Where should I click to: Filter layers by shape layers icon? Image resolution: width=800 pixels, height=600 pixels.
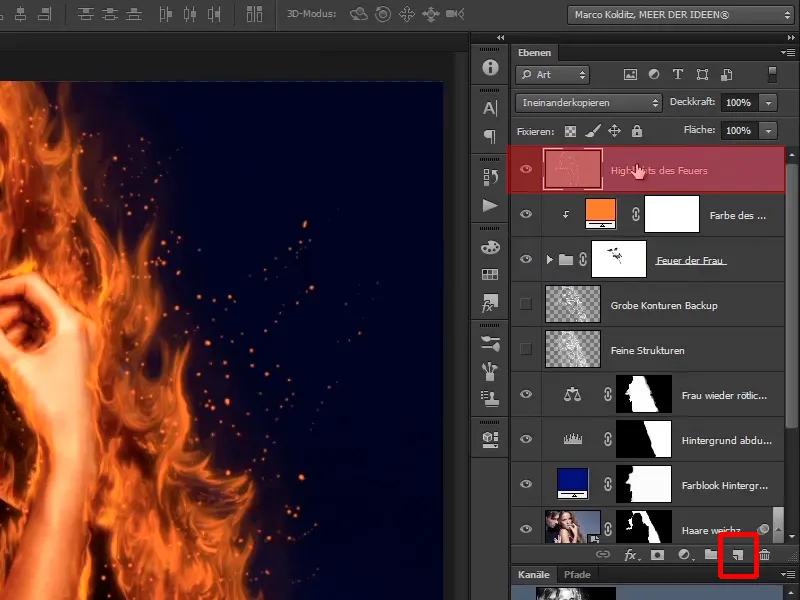click(x=702, y=74)
